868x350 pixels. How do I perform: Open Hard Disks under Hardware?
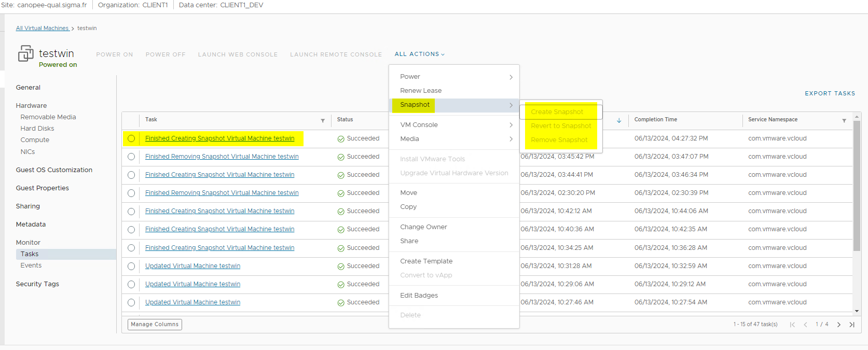[x=37, y=129]
